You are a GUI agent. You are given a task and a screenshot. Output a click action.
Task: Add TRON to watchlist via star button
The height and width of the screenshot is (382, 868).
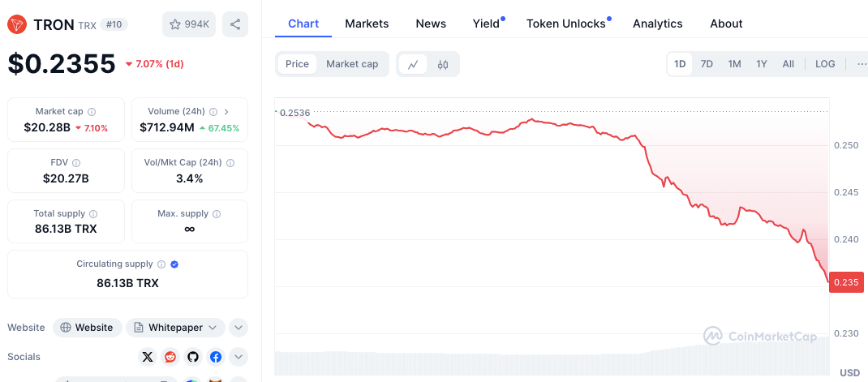pyautogui.click(x=189, y=24)
